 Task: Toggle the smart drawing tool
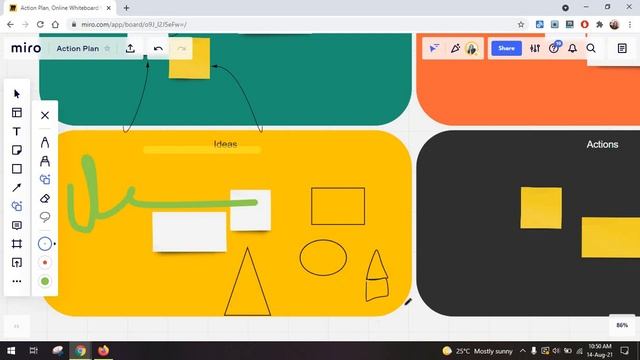(45, 180)
